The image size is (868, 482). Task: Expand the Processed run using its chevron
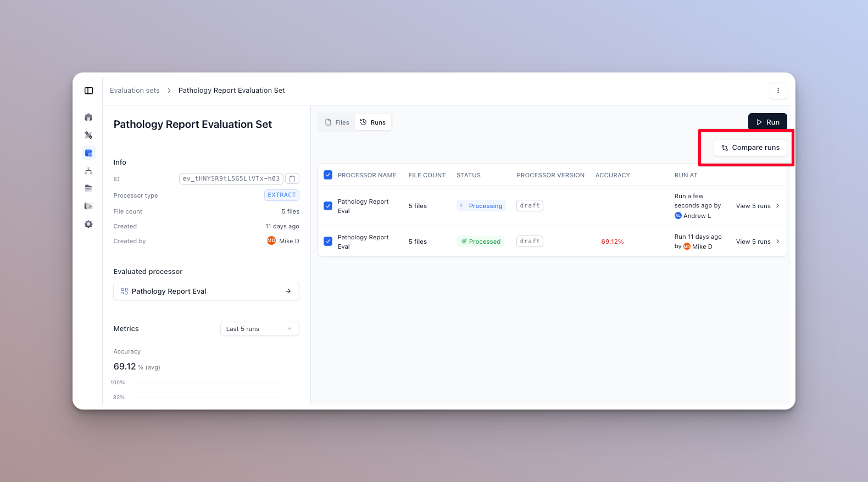[777, 242]
